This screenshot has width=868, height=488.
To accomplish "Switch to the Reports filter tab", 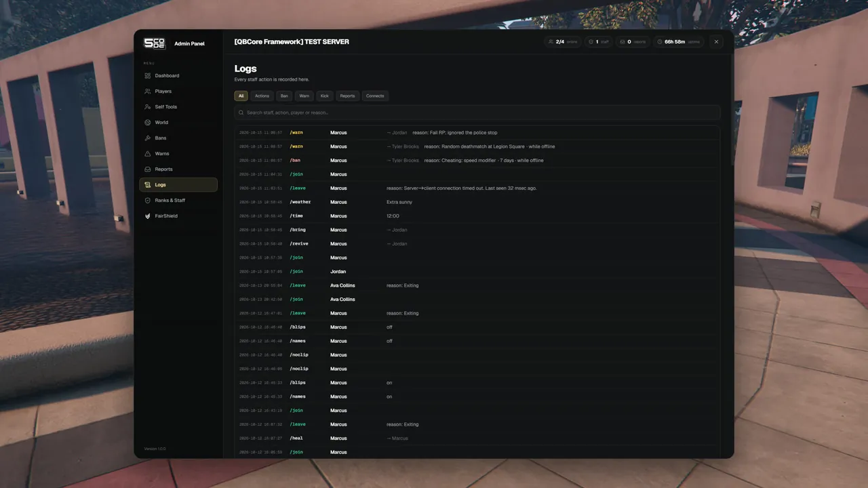I will tap(347, 96).
